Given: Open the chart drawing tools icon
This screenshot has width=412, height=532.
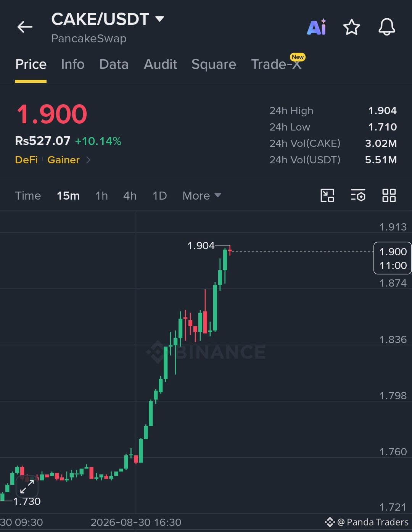Looking at the screenshot, I should [327, 195].
